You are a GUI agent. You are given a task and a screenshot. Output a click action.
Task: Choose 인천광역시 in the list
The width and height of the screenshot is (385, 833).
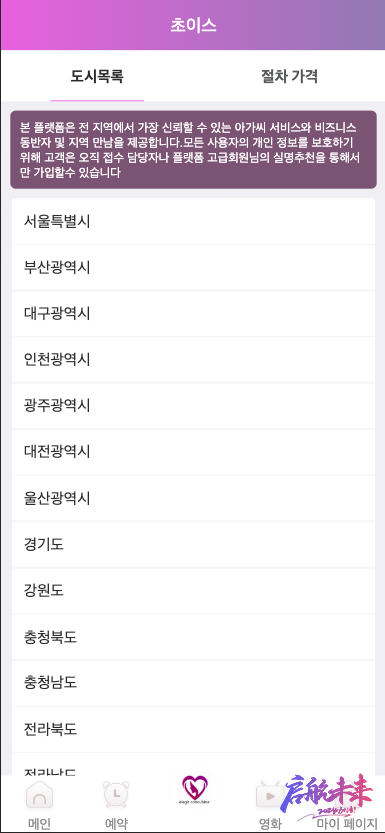coord(193,360)
